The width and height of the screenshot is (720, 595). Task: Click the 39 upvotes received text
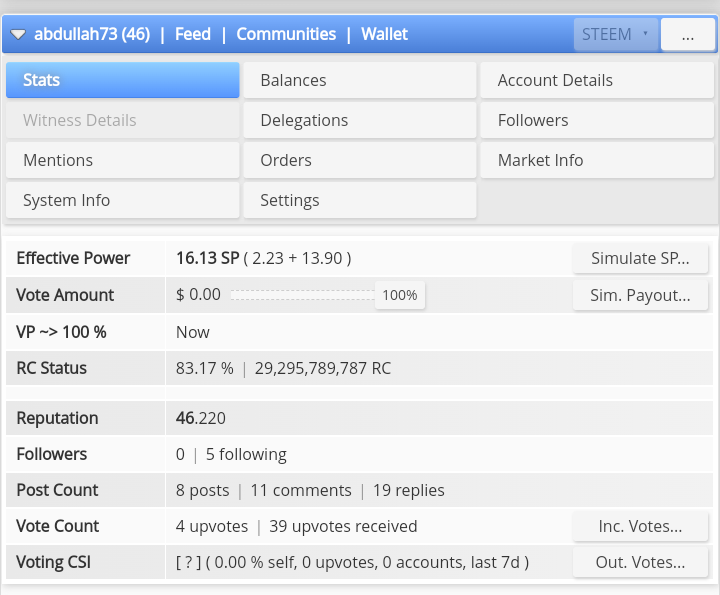tap(343, 526)
